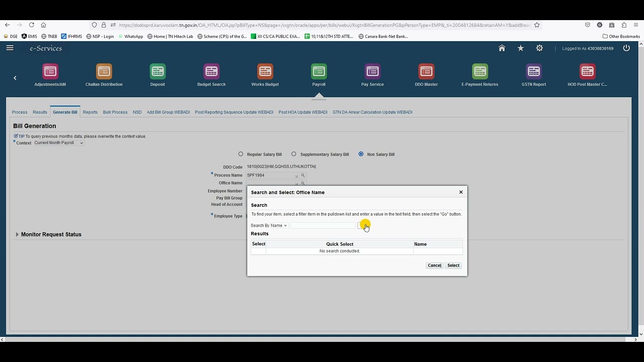Click Process Name search magnifier icon
Screen dimensions: 644x362
point(303,175)
